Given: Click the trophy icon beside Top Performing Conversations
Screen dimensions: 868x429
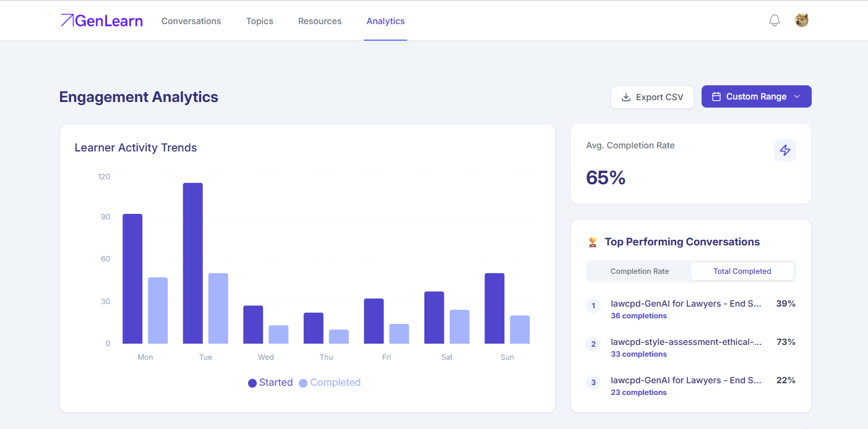Looking at the screenshot, I should coord(593,242).
